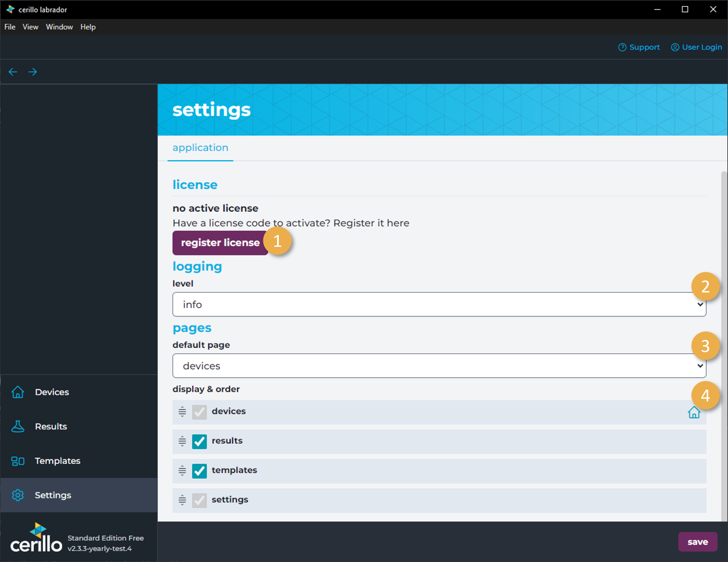
Task: Select the Results flask icon in sidebar
Action: 18,426
